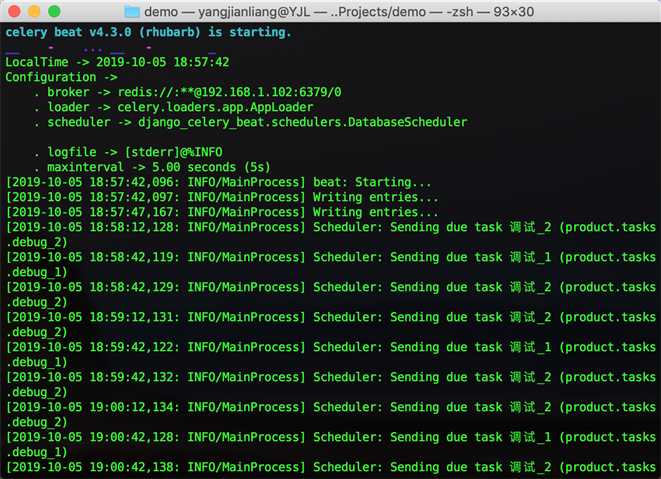Viewport: 661px width, 479px height.
Task: Click the green zoom window button
Action: 54,11
